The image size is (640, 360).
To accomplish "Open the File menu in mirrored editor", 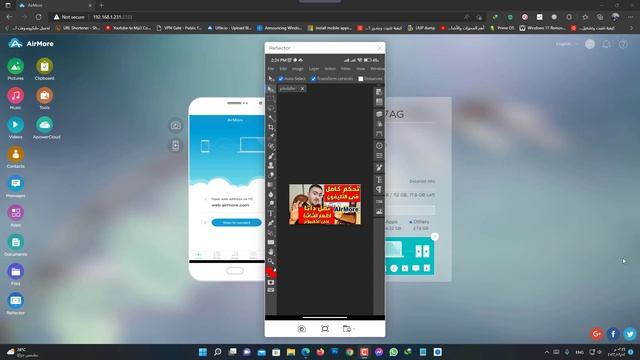I will (271, 69).
